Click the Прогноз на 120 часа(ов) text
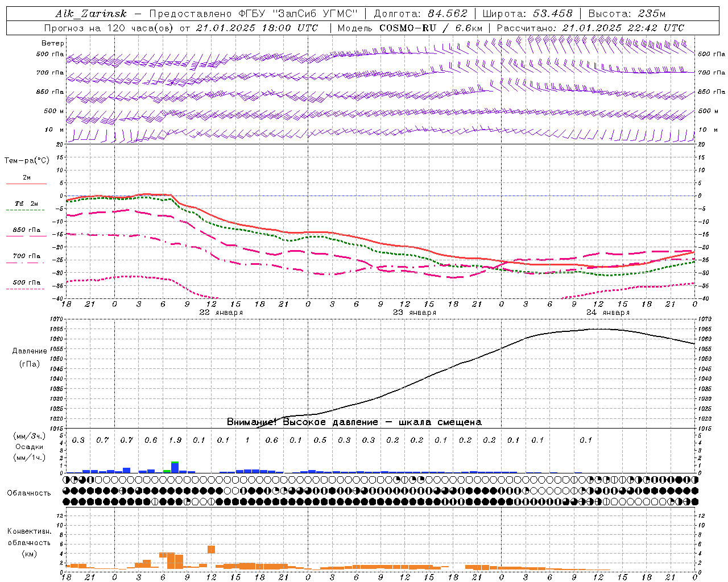 [109, 28]
